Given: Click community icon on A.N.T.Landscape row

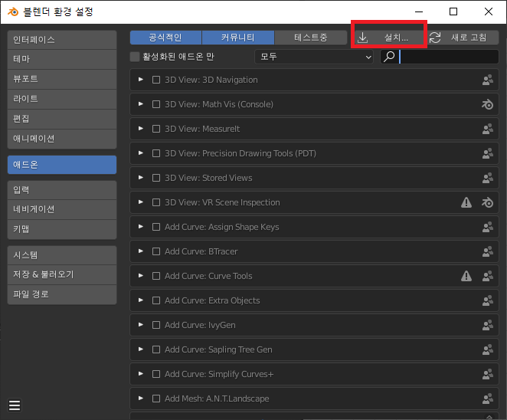Looking at the screenshot, I should click(x=488, y=399).
